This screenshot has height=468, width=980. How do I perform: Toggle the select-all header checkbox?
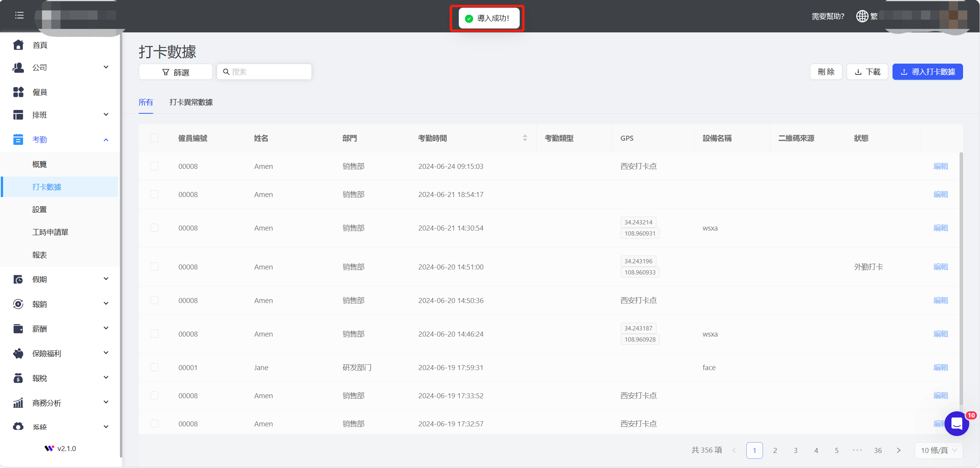154,138
